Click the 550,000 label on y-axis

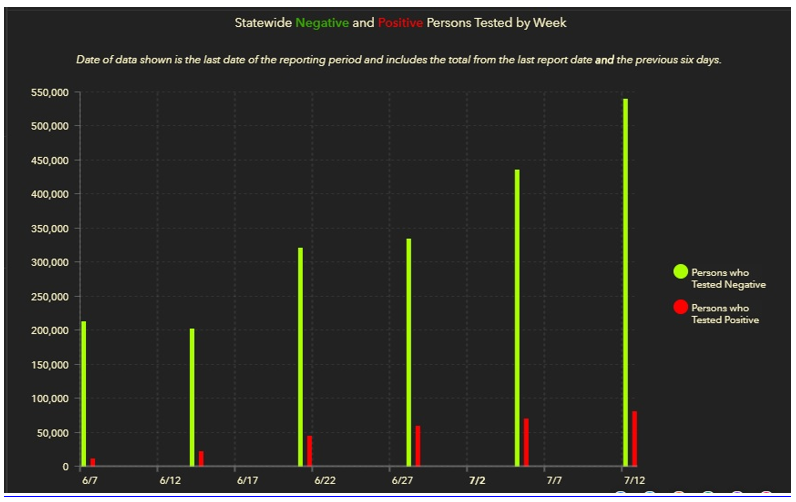pos(50,92)
